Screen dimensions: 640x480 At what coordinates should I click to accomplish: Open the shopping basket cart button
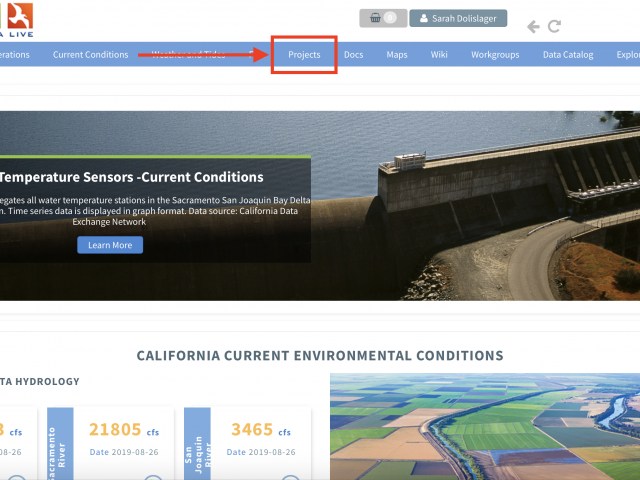[383, 18]
